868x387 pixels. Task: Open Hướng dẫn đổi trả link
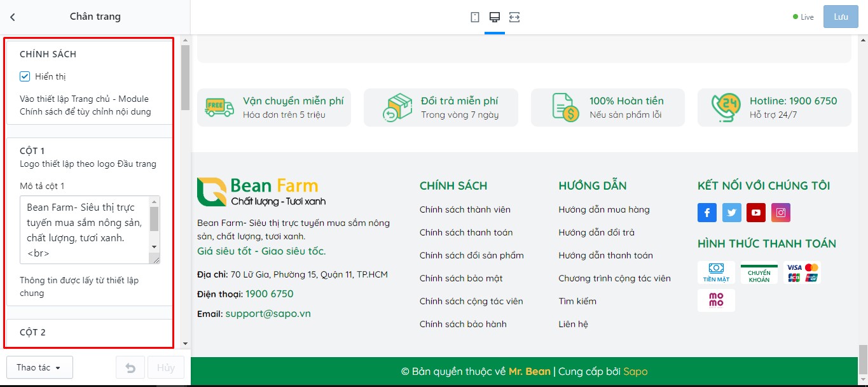tap(596, 232)
